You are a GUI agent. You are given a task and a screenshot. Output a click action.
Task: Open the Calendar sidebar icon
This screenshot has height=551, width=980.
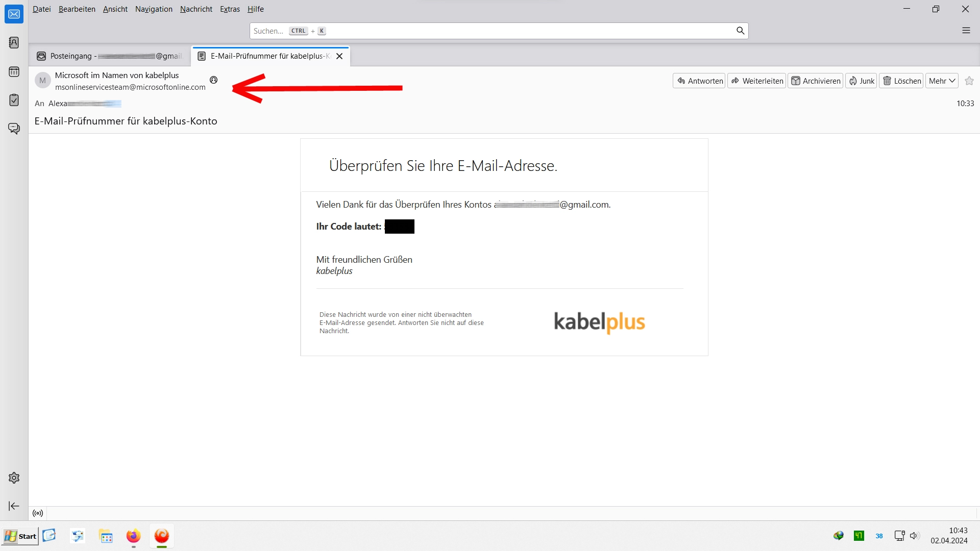point(14,71)
